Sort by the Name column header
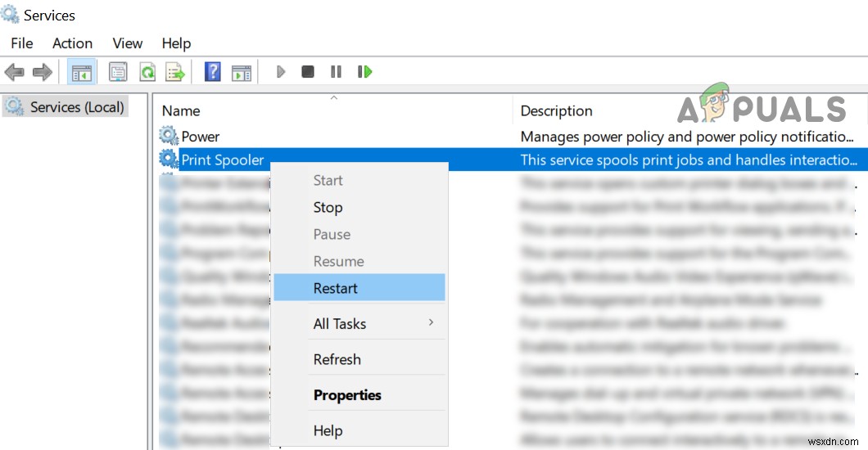 click(x=181, y=110)
